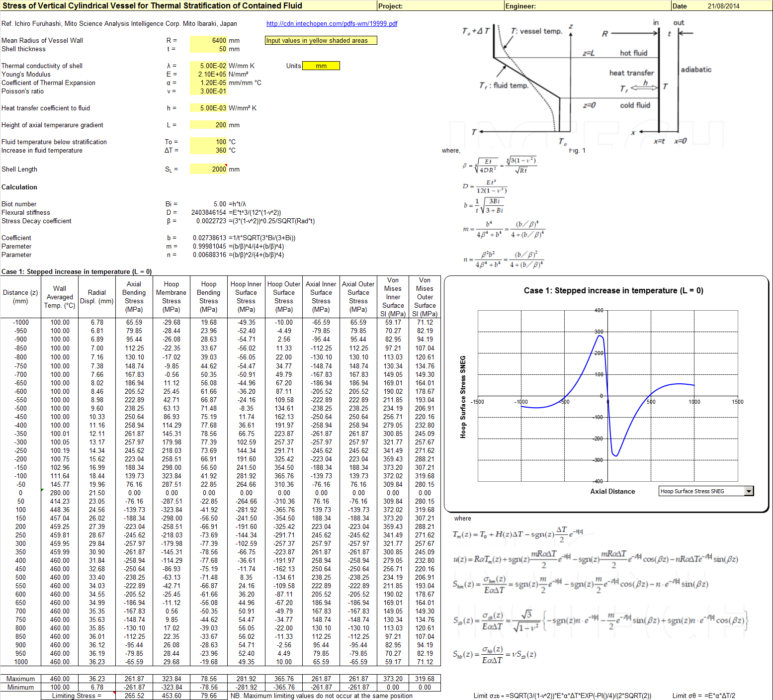
Task: Select maximum Von Mises inner value 373.20
Action: (393, 679)
